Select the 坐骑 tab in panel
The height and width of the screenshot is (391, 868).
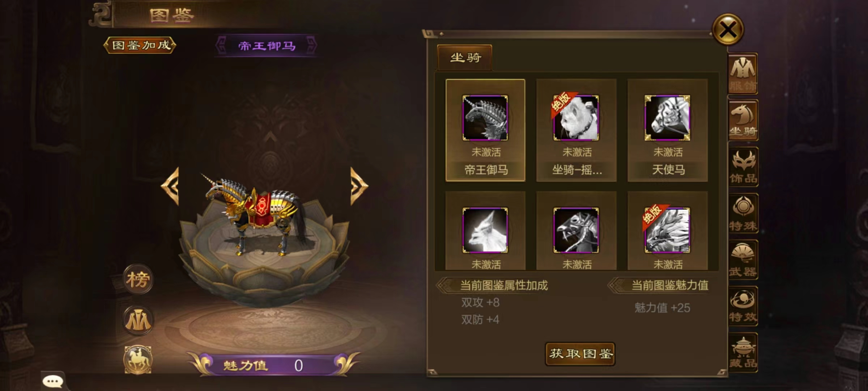(465, 58)
